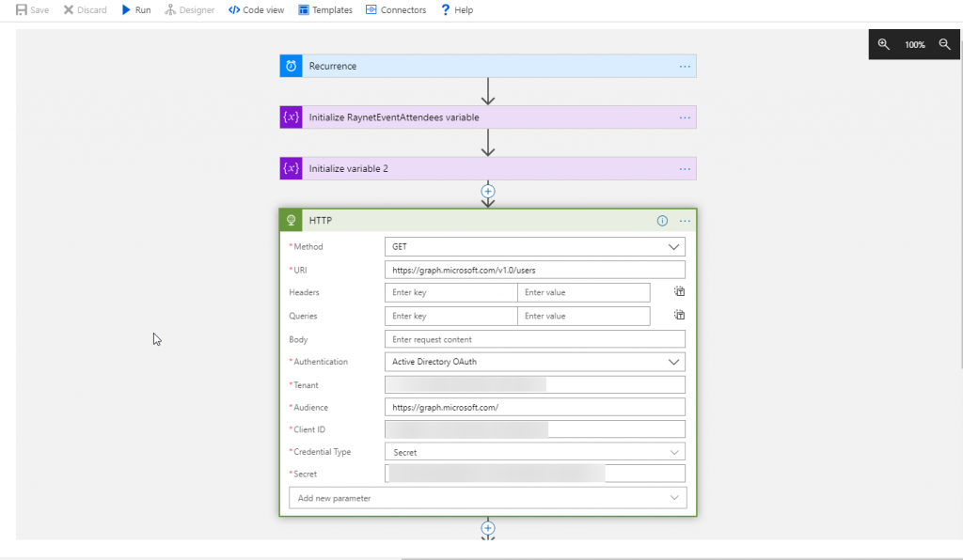The image size is (963, 560).
Task: Open the Credential Type dropdown
Action: (535, 452)
